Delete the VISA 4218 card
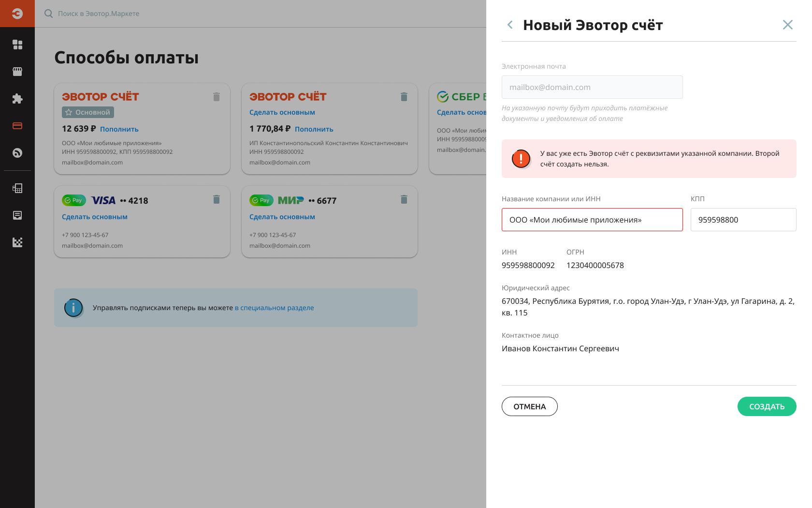This screenshot has height=508, width=812. click(217, 199)
